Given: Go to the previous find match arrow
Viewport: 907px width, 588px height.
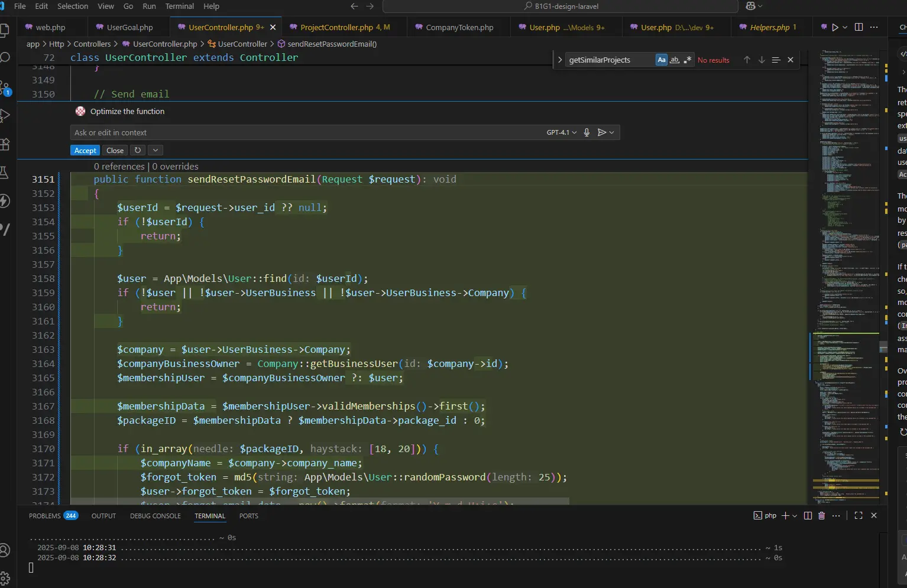Looking at the screenshot, I should (747, 60).
